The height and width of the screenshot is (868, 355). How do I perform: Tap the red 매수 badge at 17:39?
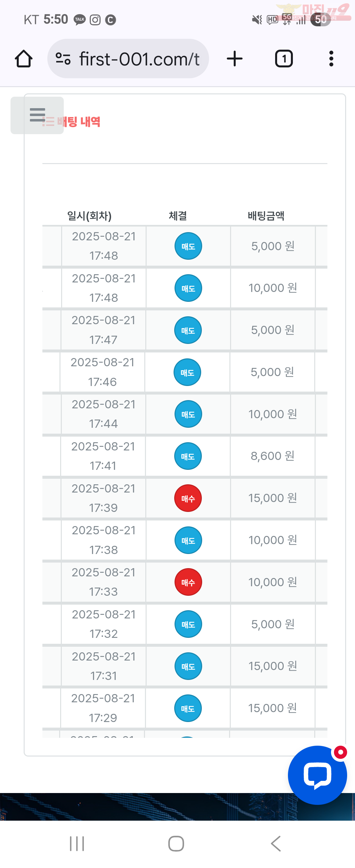click(x=188, y=498)
